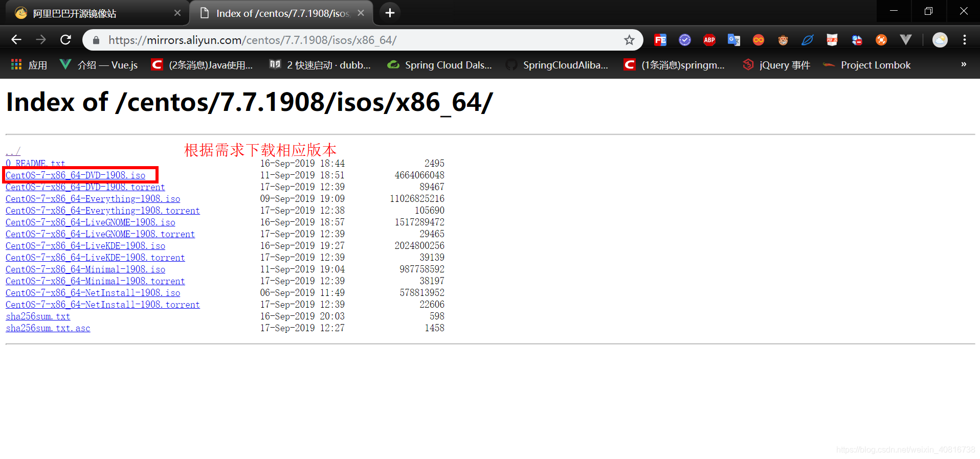
Task: Download CentOS-7-x86_64-LiveGNOME-1908.iso
Action: click(91, 222)
